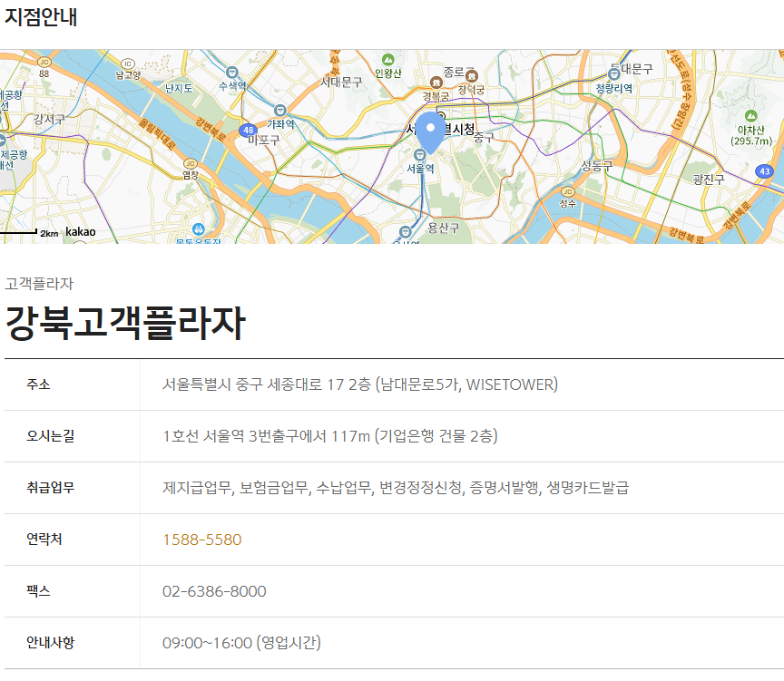Click the 염창 junction (JC) marker
This screenshot has width=784, height=681.
coord(191,164)
